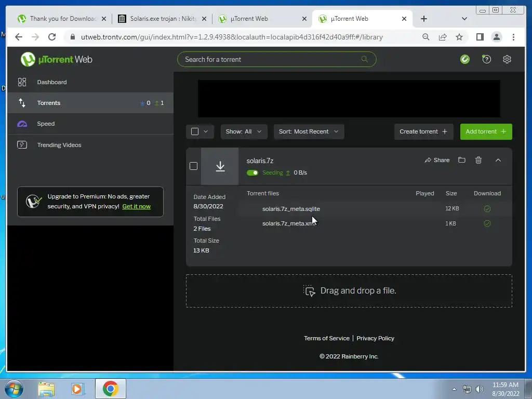Toggle the browser side panel icon
The width and height of the screenshot is (532, 399).
(x=480, y=37)
